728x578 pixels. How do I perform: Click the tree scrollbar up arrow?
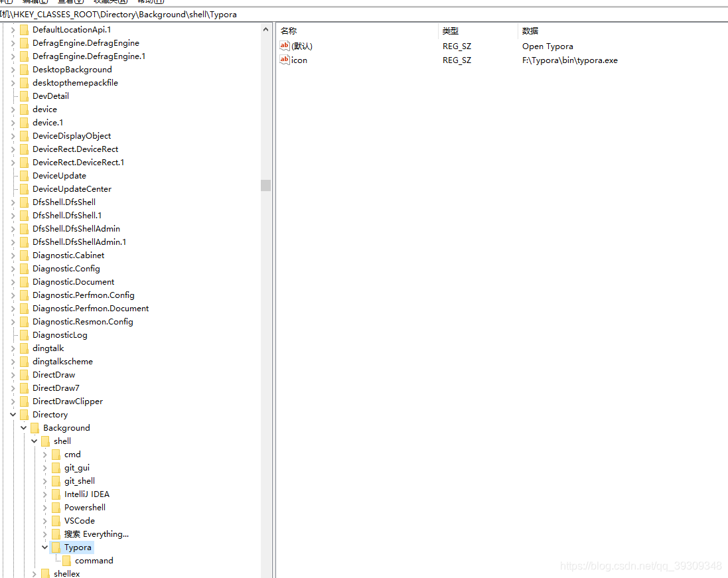point(265,30)
